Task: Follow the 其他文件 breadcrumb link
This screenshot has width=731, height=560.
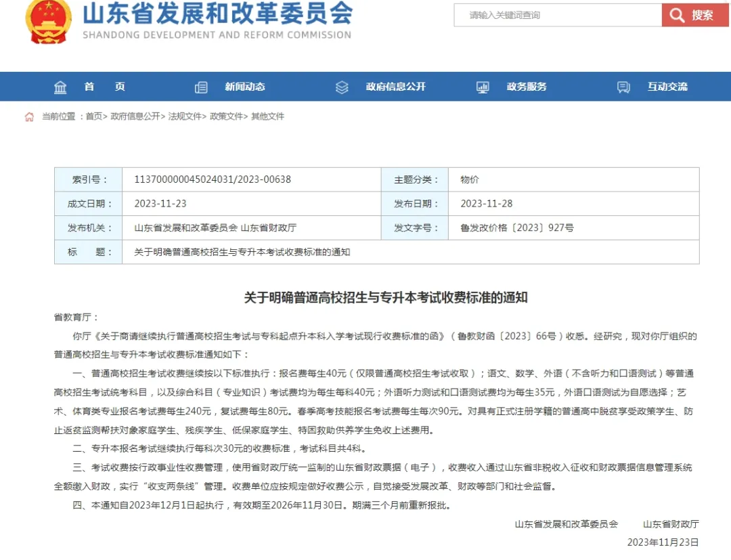Action: click(267, 116)
